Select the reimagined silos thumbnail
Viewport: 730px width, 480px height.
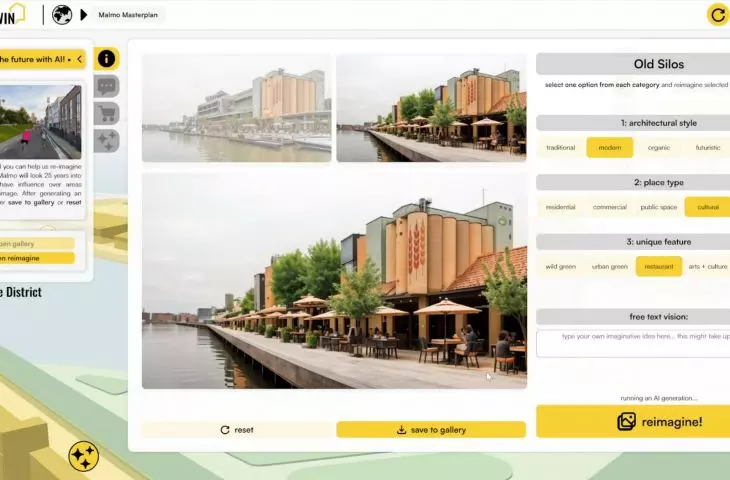[432, 108]
